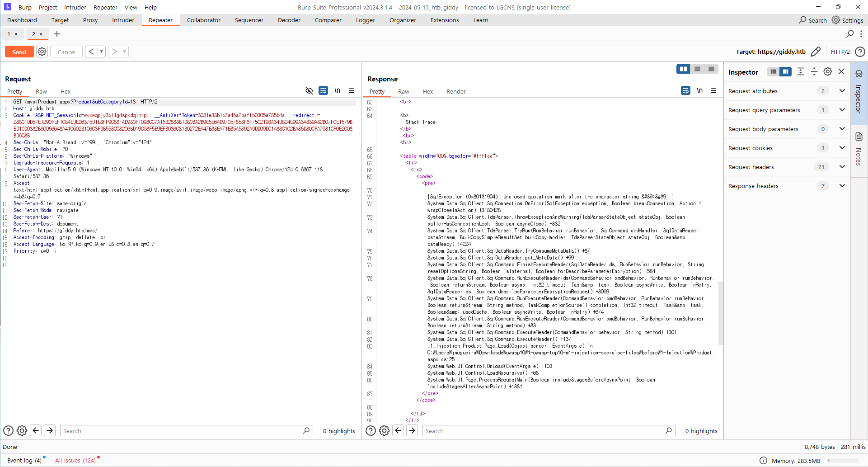The width and height of the screenshot is (868, 467).
Task: Open All issues (124) list
Action: click(75, 460)
